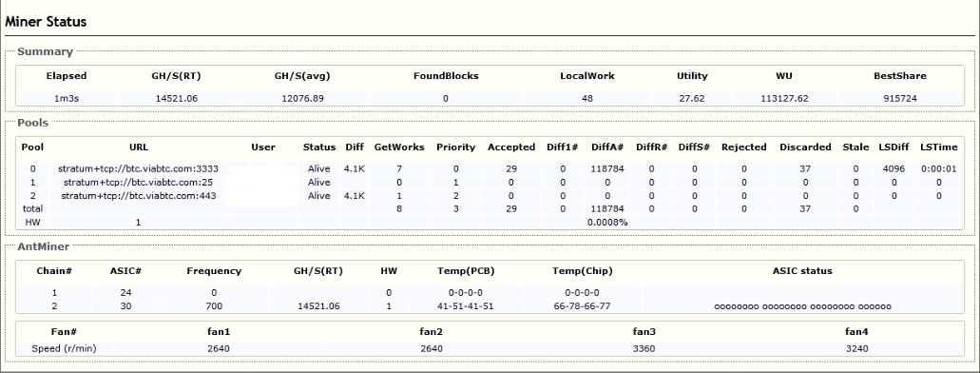This screenshot has height=373, width=980.
Task: Click the Priority column header
Action: click(455, 147)
